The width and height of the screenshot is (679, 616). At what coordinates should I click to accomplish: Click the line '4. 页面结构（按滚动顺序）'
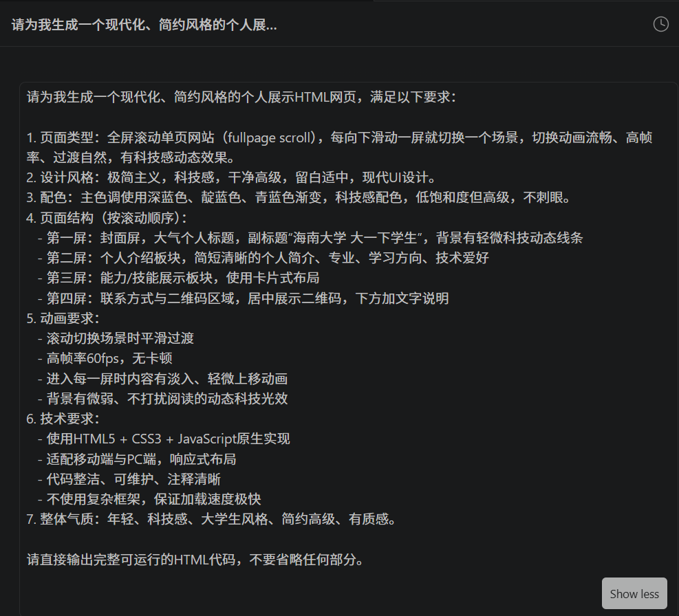tap(107, 218)
